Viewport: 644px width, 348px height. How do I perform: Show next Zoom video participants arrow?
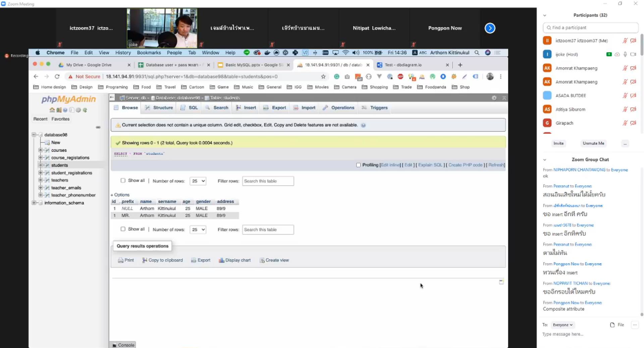pos(490,28)
